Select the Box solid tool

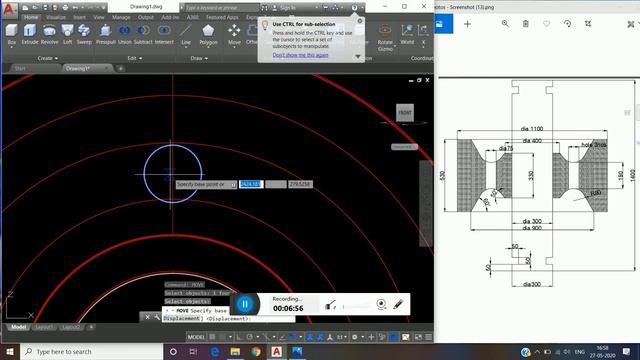[11, 33]
